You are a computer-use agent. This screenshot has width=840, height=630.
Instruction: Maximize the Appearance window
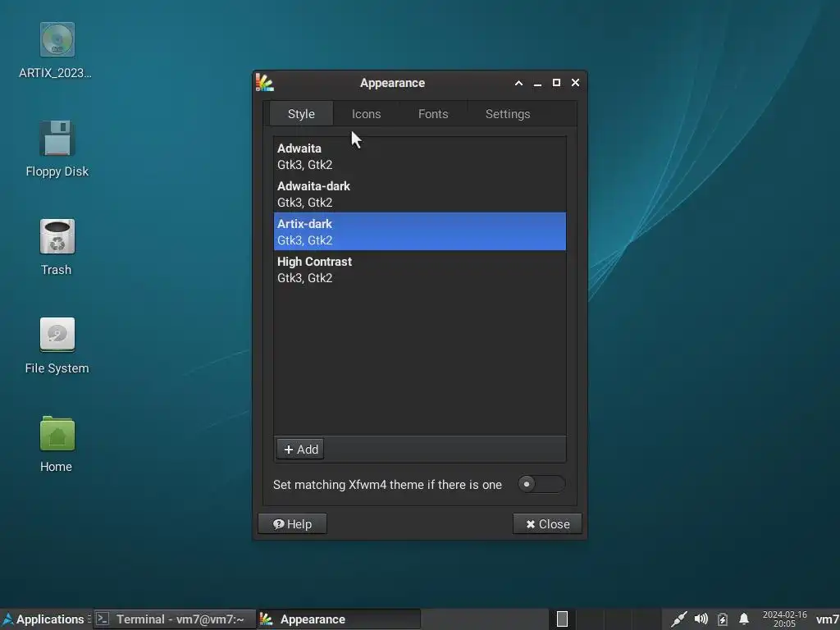[556, 83]
